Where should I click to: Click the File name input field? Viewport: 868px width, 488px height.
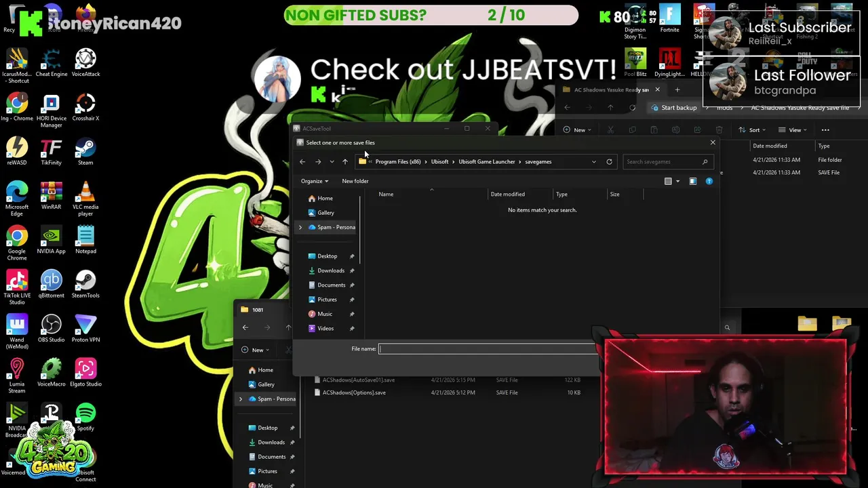click(x=487, y=349)
